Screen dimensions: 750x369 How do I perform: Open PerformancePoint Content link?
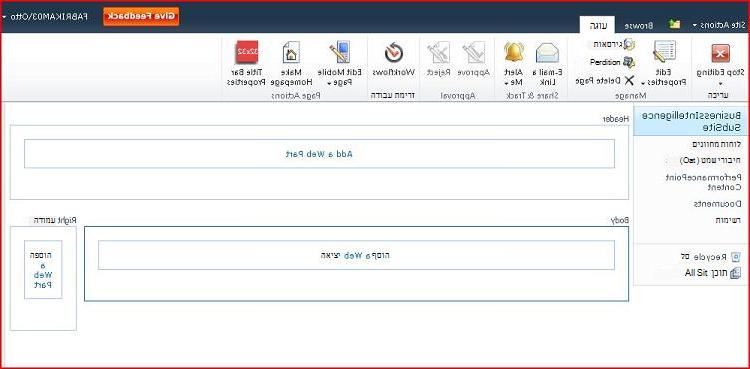pos(704,182)
